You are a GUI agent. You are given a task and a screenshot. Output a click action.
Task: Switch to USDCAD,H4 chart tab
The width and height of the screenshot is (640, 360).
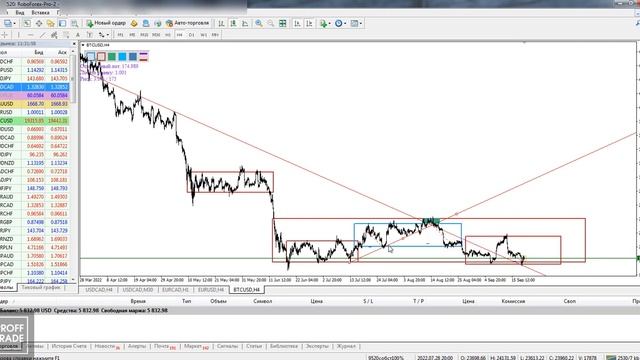[99, 289]
